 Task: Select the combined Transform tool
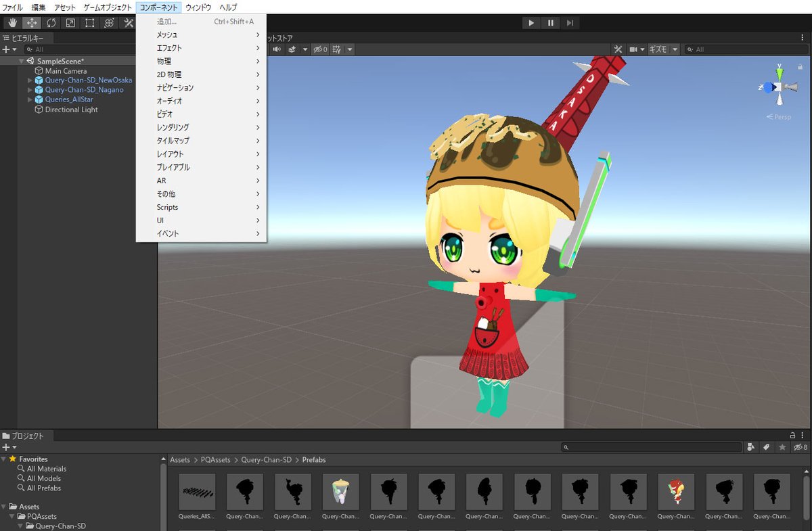pyautogui.click(x=108, y=23)
